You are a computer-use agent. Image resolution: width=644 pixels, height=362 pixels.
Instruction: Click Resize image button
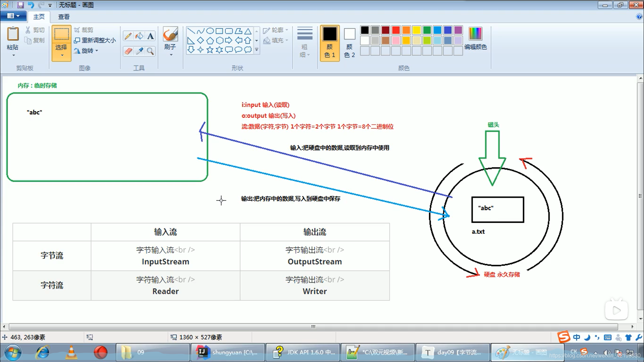click(x=95, y=40)
